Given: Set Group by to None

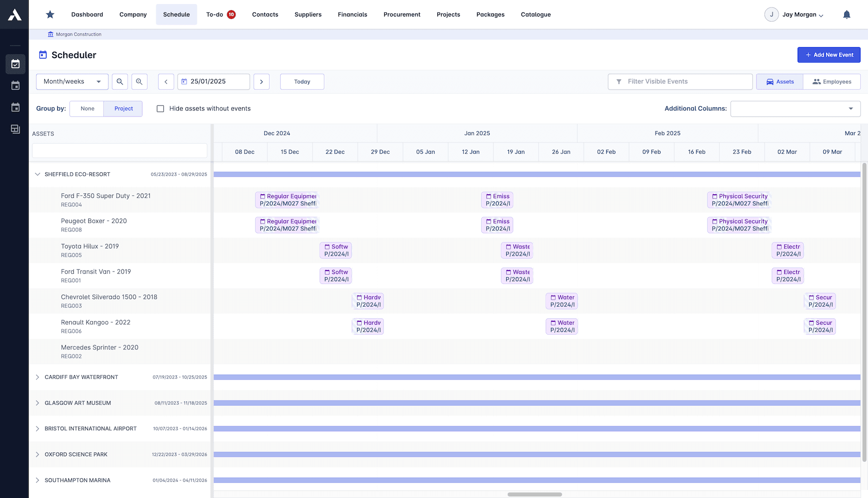Looking at the screenshot, I should pyautogui.click(x=86, y=108).
